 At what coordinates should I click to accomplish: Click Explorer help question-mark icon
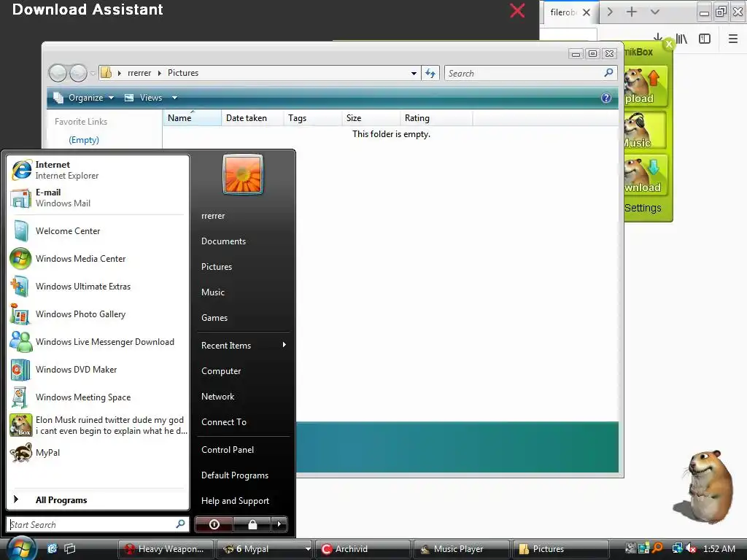[x=606, y=98]
